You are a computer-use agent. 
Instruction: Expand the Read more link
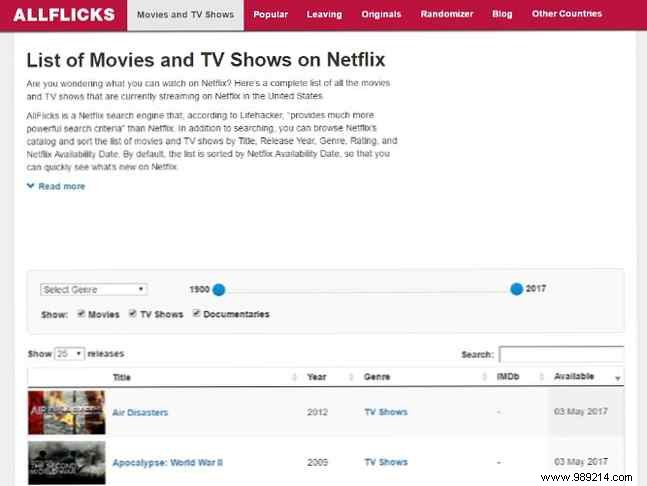56,186
